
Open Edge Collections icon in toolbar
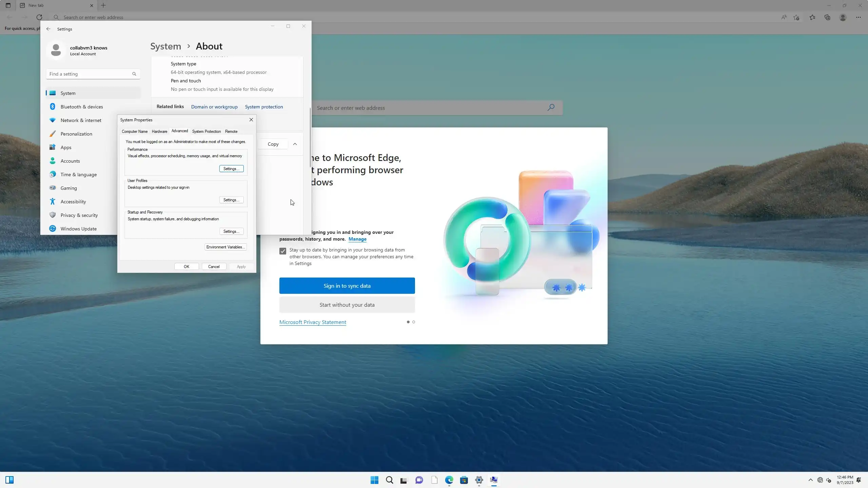[x=827, y=17]
